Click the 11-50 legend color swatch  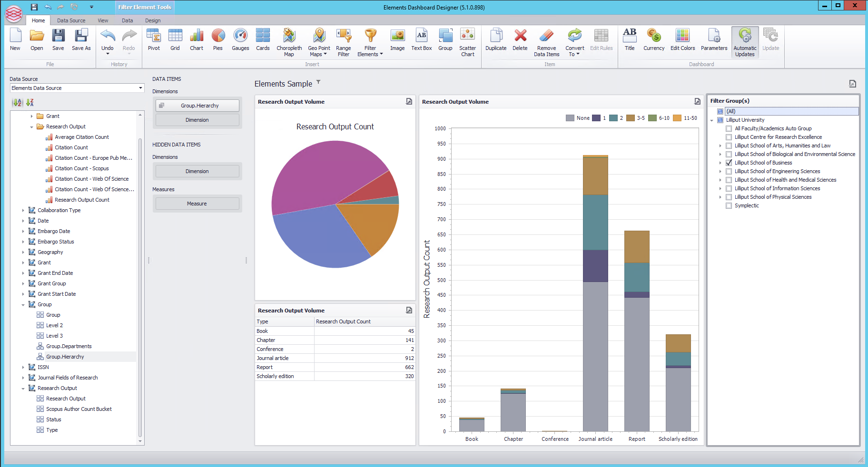(x=677, y=118)
